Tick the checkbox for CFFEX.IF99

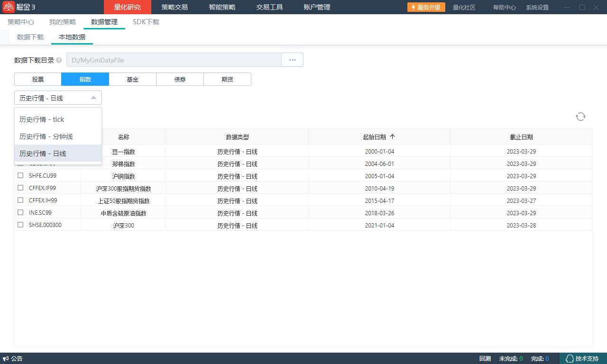20,188
